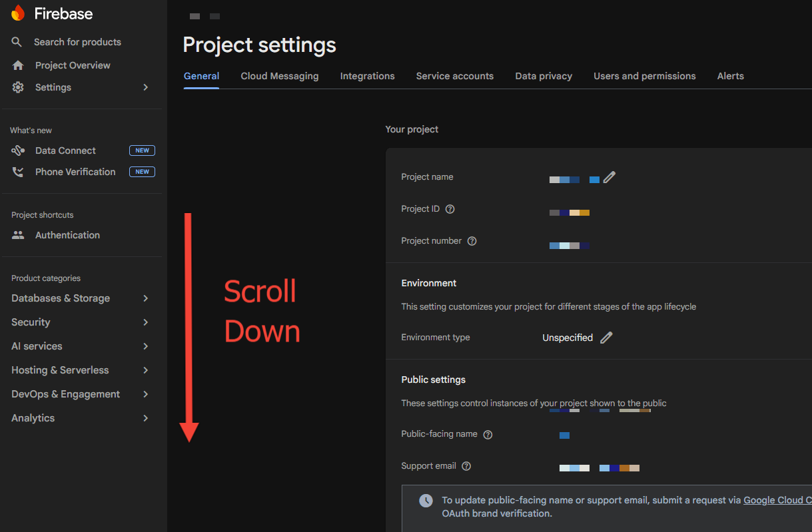Click the Settings label in sidebar
Screen dimensions: 812x532
(53, 87)
